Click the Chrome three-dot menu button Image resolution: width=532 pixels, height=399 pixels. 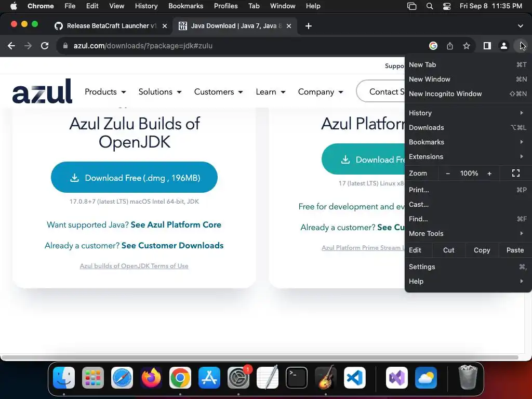point(521,46)
